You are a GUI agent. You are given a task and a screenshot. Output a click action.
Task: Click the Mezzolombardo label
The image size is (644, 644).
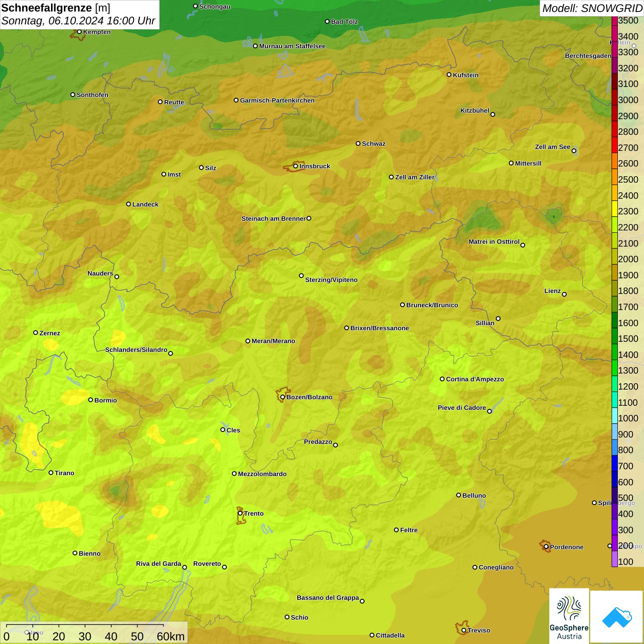coord(262,474)
